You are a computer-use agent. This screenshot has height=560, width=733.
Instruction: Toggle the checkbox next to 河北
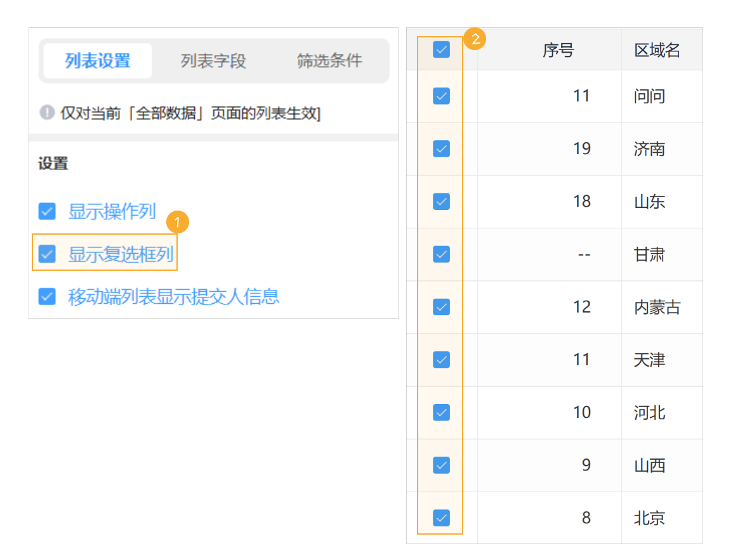(x=441, y=412)
